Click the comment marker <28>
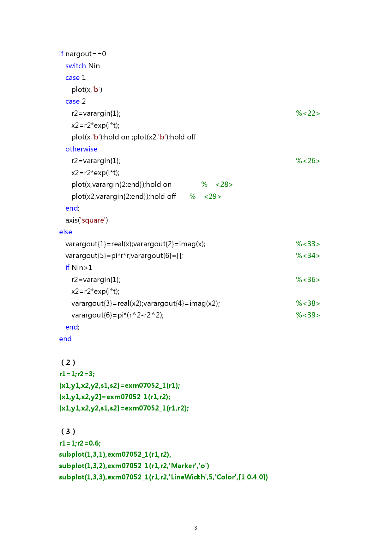Viewport: 392px width, 555px height. pyautogui.click(x=224, y=185)
